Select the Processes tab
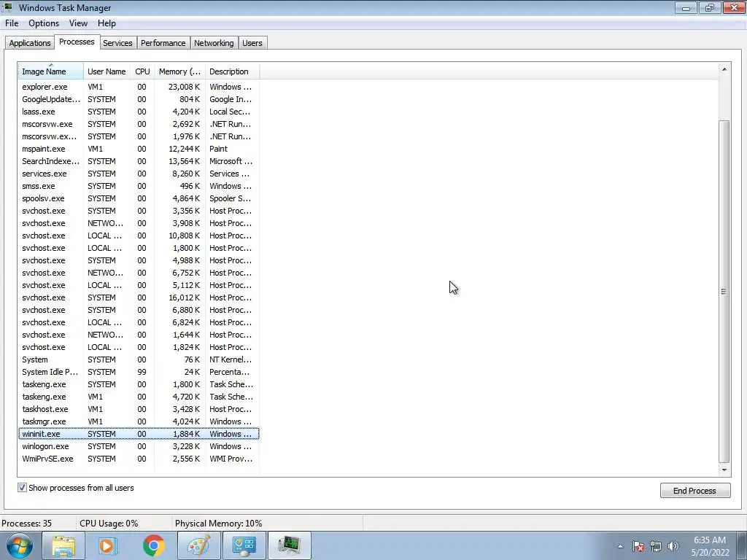747x560 pixels. [77, 42]
